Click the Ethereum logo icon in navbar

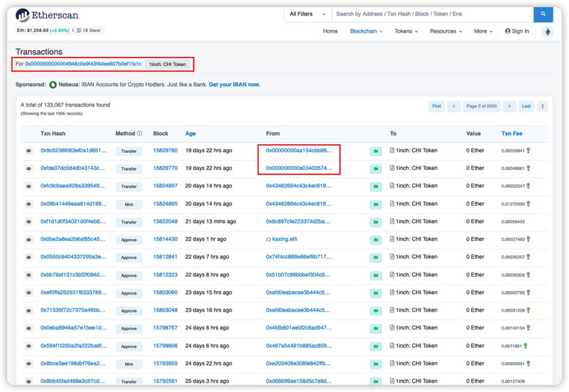pos(547,32)
